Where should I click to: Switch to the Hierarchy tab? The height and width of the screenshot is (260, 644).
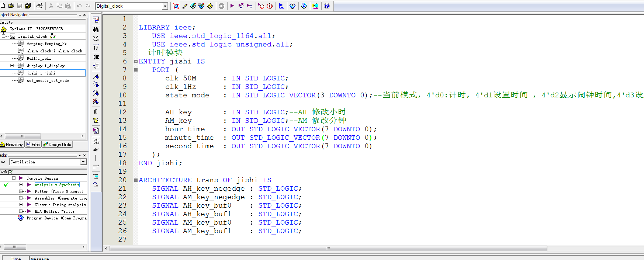pos(12,145)
